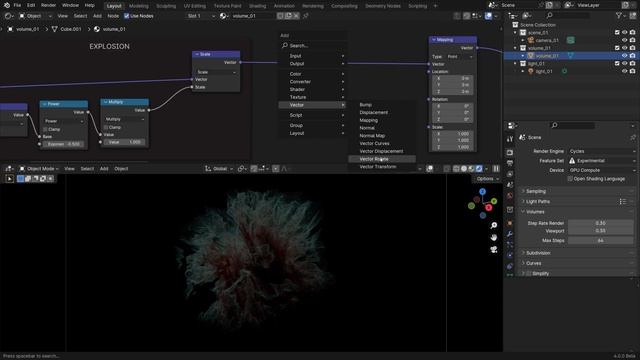
Task: Click camera_01 object icon in outliner
Action: coord(531,40)
